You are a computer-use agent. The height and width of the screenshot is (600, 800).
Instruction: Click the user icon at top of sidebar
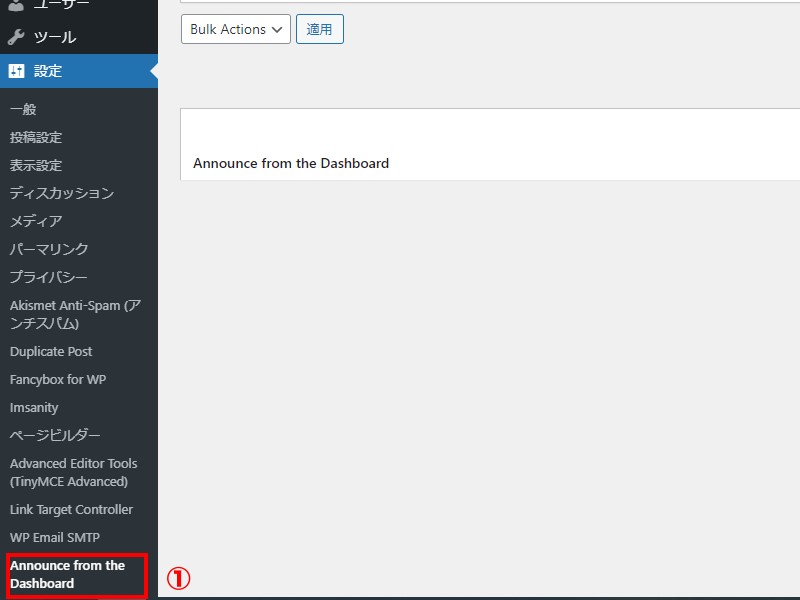pos(16,5)
